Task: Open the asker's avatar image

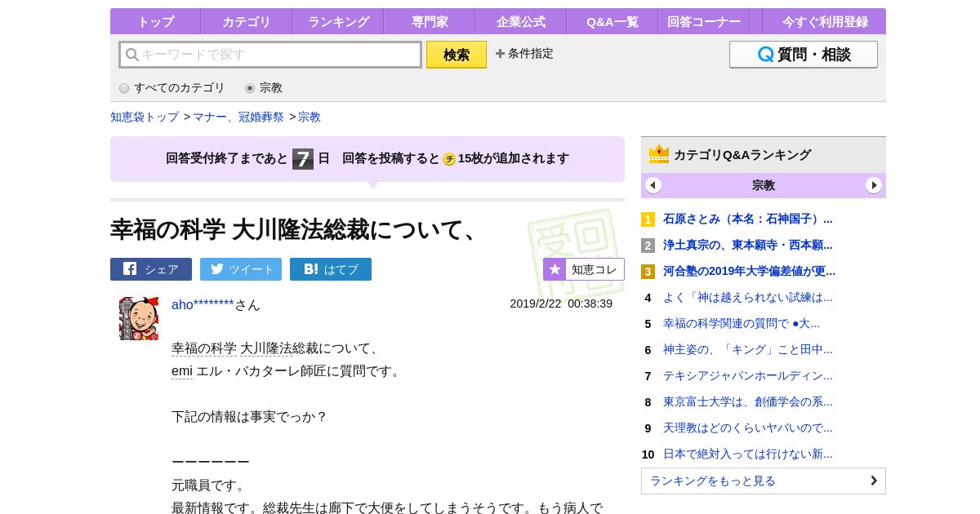Action: 139,318
